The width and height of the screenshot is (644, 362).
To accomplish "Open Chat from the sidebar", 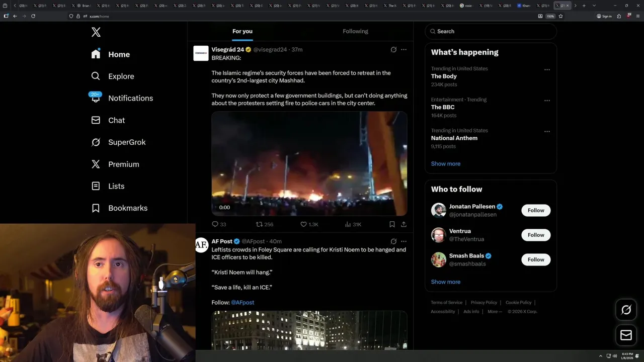I will pos(108,120).
